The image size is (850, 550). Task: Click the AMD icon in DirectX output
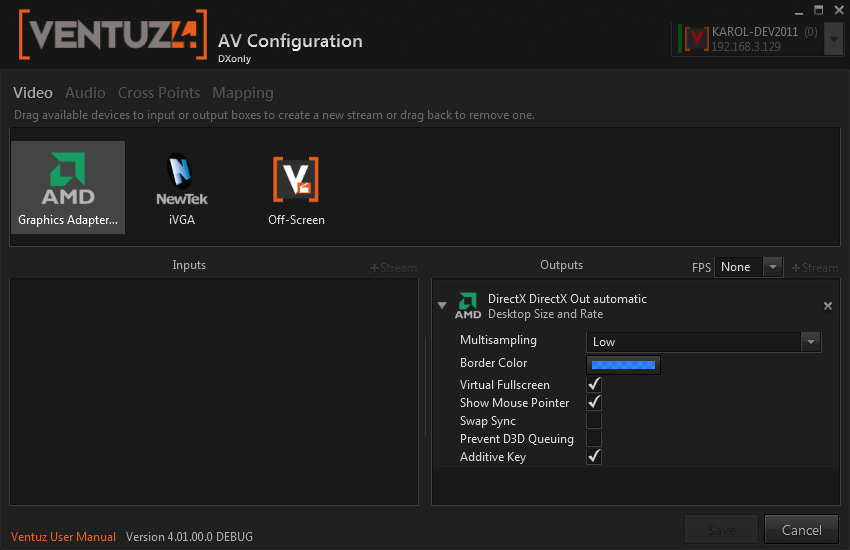(x=467, y=306)
